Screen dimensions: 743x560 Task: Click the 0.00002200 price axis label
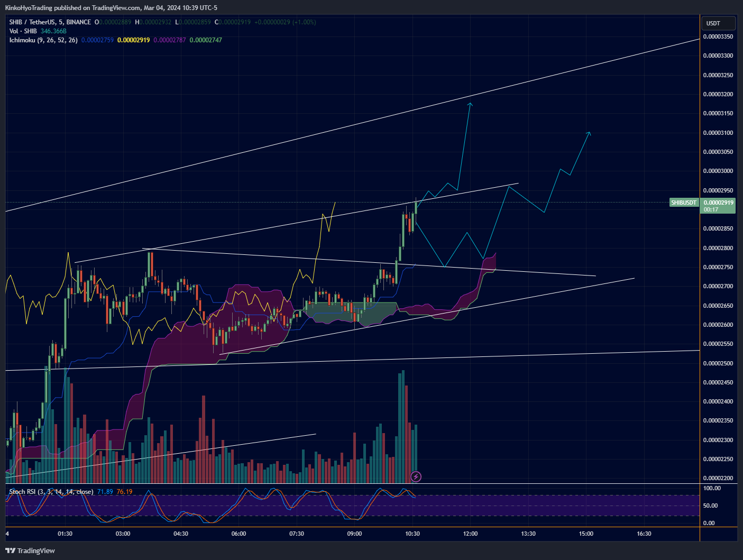718,479
